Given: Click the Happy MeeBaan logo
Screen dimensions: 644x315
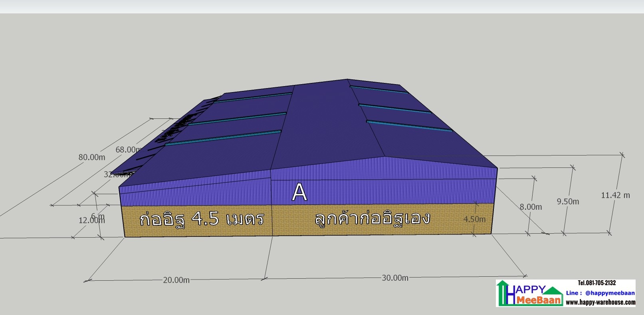Looking at the screenshot, I should [x=529, y=293].
